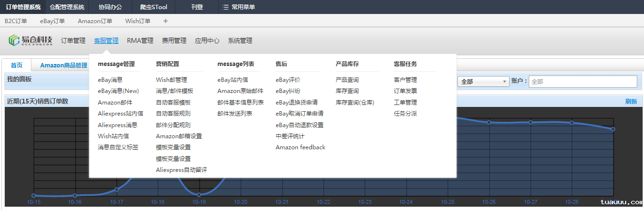Open 仓配管理系统 in top bar
The height and width of the screenshot is (210, 644).
point(67,7)
